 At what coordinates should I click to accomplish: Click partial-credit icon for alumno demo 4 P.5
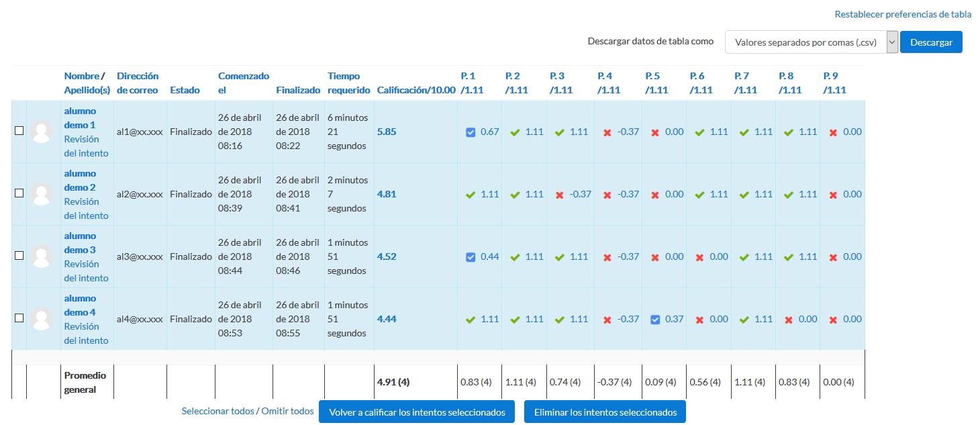tap(656, 320)
